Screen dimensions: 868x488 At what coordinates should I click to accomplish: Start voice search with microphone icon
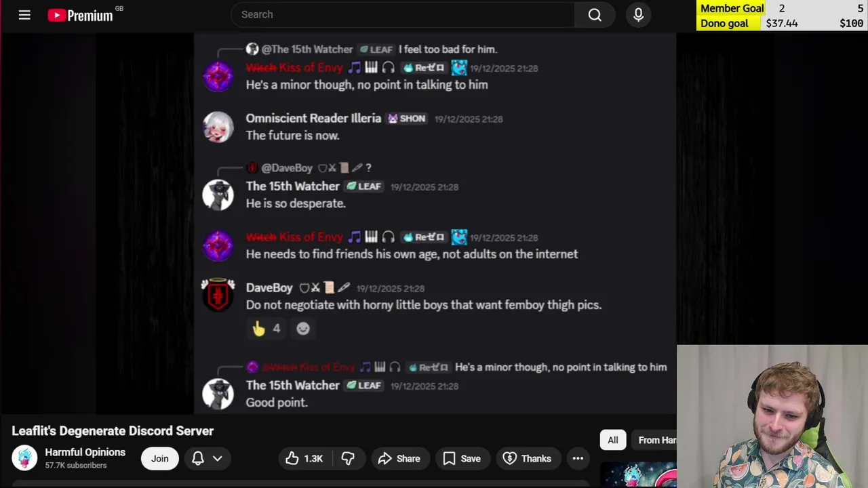(x=638, y=14)
